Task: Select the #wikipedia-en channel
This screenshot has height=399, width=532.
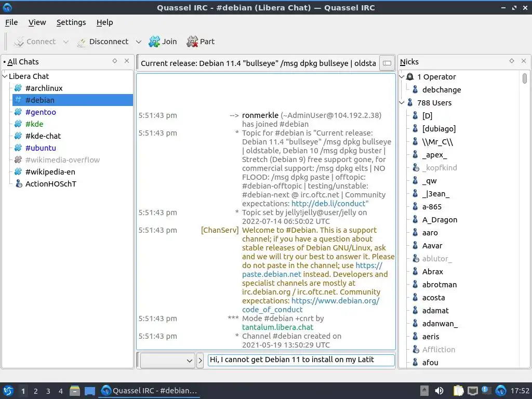Action: pyautogui.click(x=50, y=172)
